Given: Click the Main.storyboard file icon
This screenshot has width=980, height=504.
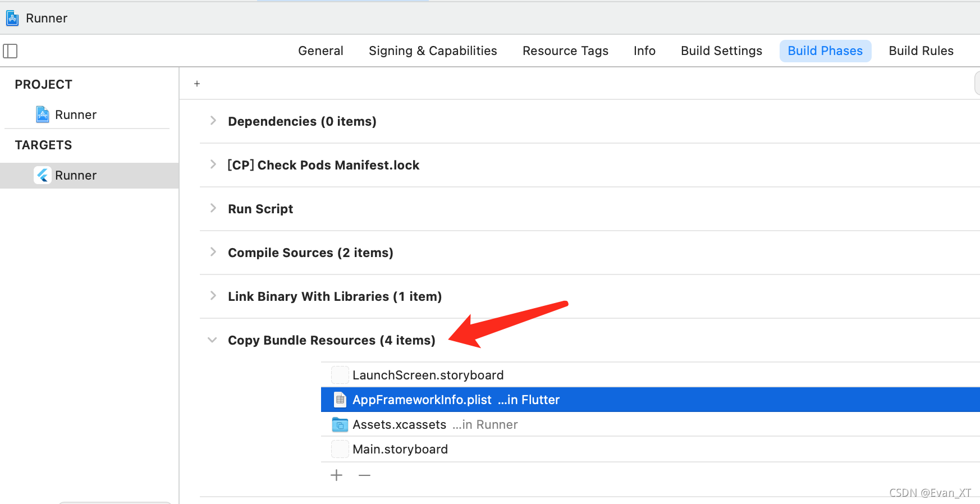Looking at the screenshot, I should coord(340,449).
